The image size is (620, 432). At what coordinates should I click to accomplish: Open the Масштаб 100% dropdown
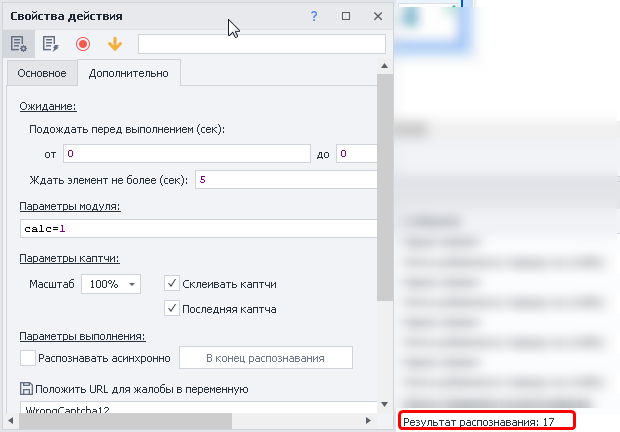112,284
